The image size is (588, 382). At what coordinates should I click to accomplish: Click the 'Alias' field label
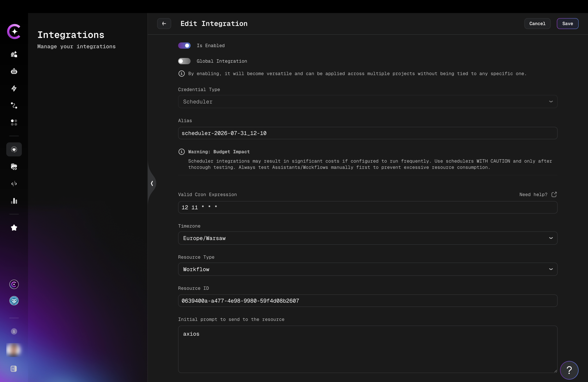pos(185,121)
